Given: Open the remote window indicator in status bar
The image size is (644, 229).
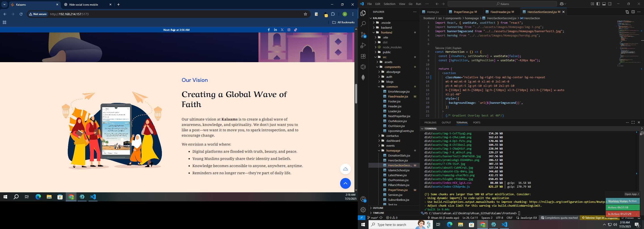Looking at the screenshot, I should tap(362, 218).
